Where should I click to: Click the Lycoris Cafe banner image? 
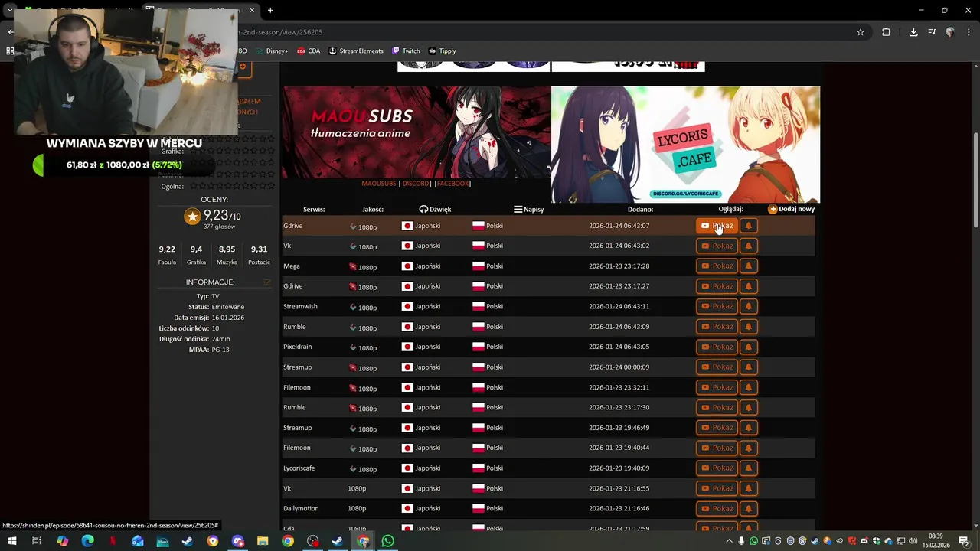pyautogui.click(x=685, y=144)
